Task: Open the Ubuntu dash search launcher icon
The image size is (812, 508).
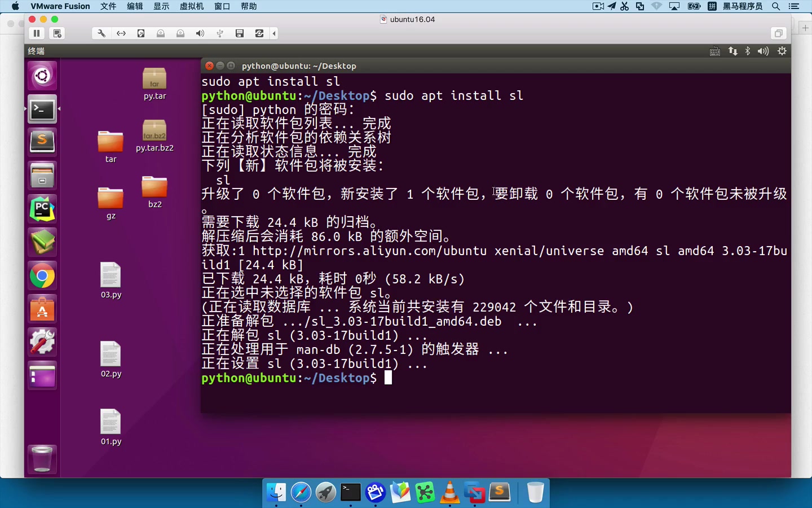Action: point(42,76)
